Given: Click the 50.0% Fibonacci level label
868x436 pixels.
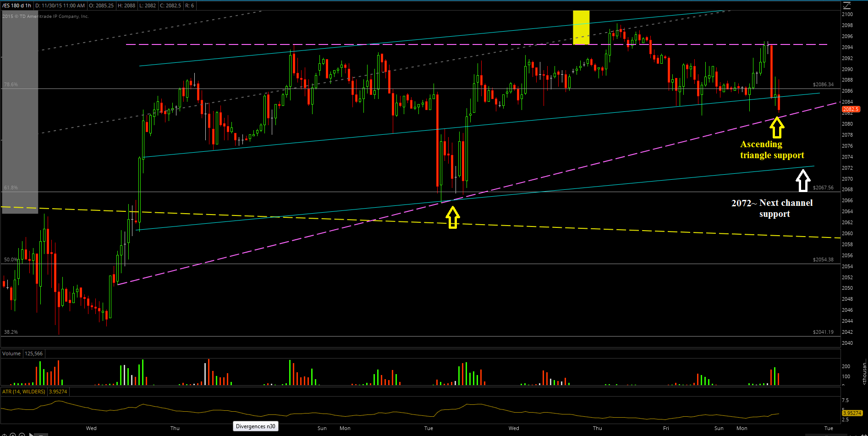Looking at the screenshot, I should [11, 260].
